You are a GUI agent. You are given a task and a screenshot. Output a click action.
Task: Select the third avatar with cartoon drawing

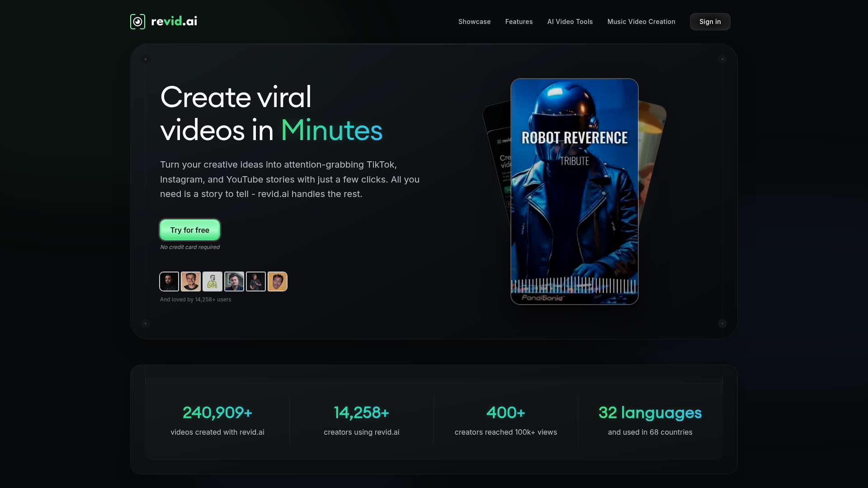pos(212,282)
